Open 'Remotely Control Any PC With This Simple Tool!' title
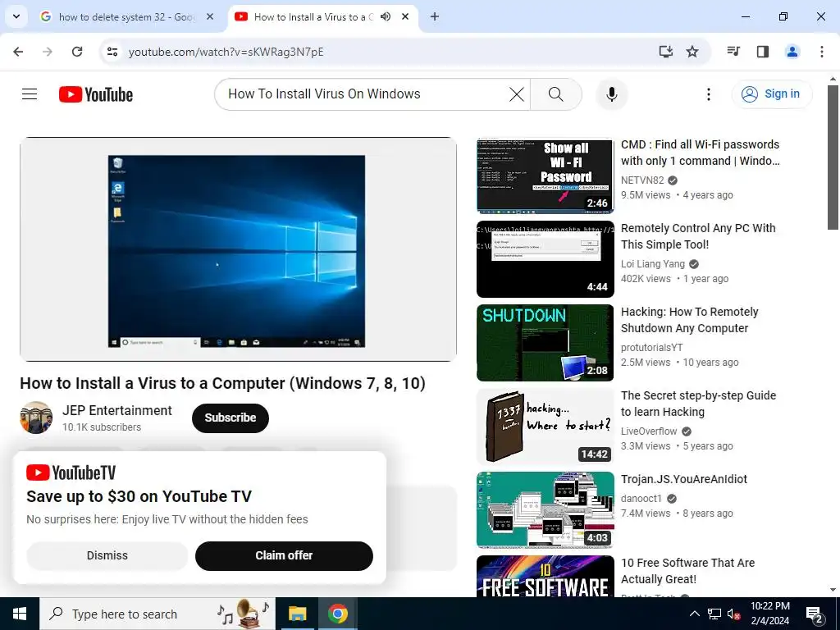This screenshot has height=630, width=840. [x=698, y=236]
